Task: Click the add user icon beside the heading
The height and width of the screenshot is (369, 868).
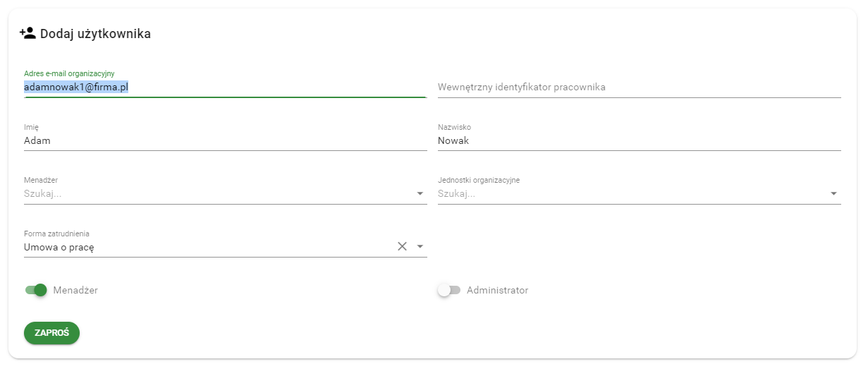Action: 27,33
